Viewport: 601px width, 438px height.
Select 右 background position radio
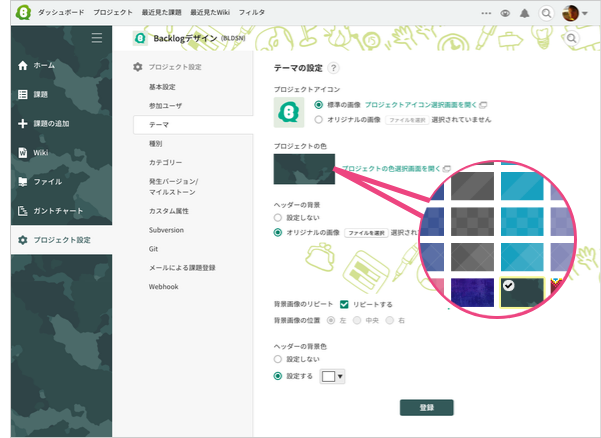(x=389, y=320)
